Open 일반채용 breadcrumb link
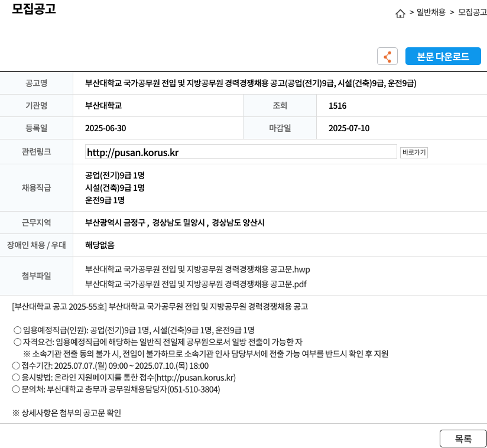This screenshot has width=487, height=448. click(x=431, y=12)
